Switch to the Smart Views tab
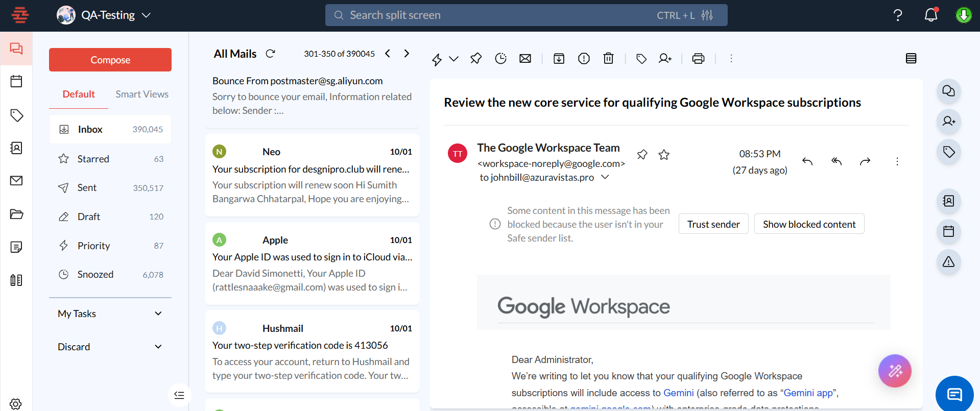This screenshot has height=411, width=980. click(141, 94)
